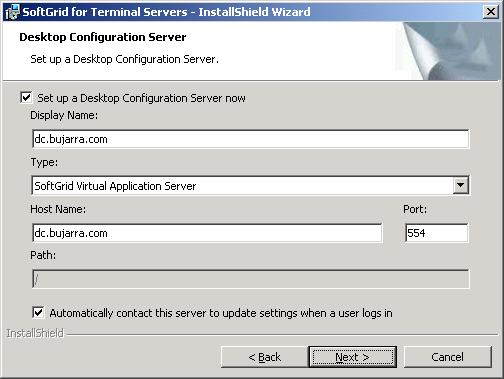Click the disabled Path field
The height and width of the screenshot is (379, 504).
tap(250, 279)
